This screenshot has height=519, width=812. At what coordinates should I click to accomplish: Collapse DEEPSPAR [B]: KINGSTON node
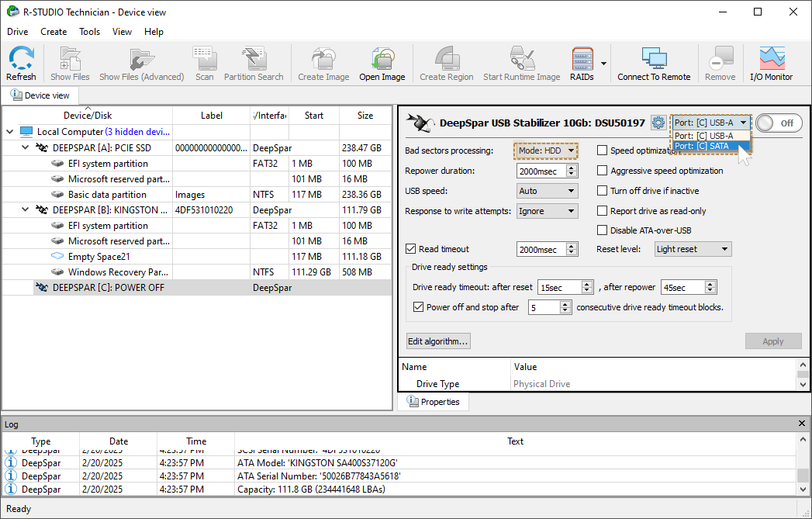tap(26, 209)
